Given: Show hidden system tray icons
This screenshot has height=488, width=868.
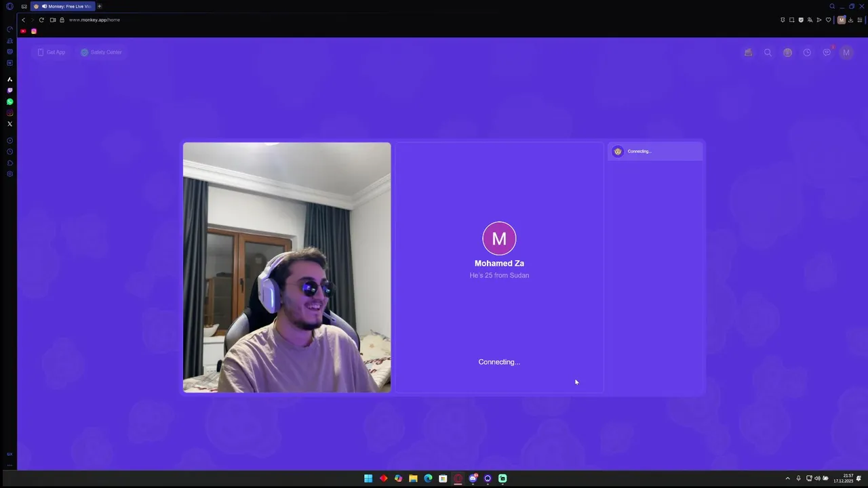Looking at the screenshot, I should click(787, 479).
